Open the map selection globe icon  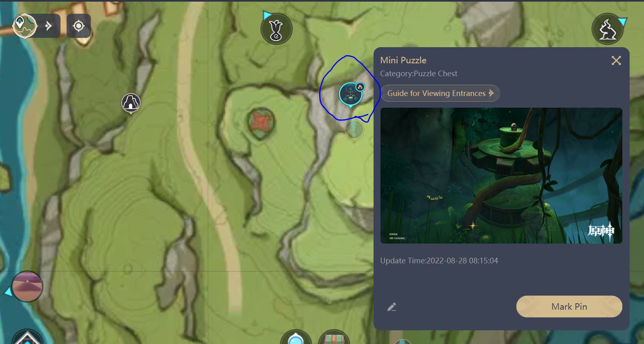pos(25,26)
